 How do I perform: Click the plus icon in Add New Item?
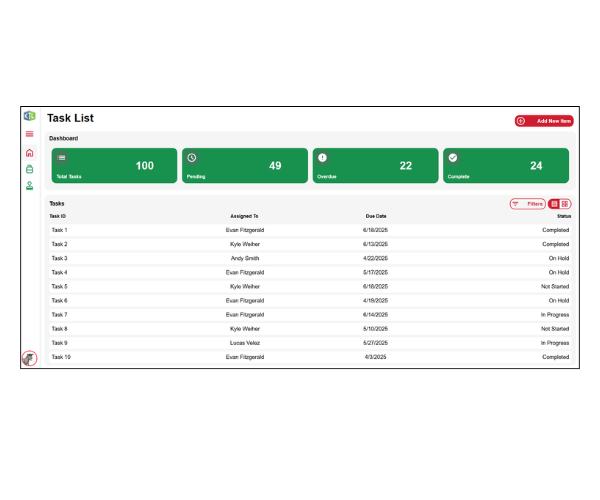tap(521, 121)
